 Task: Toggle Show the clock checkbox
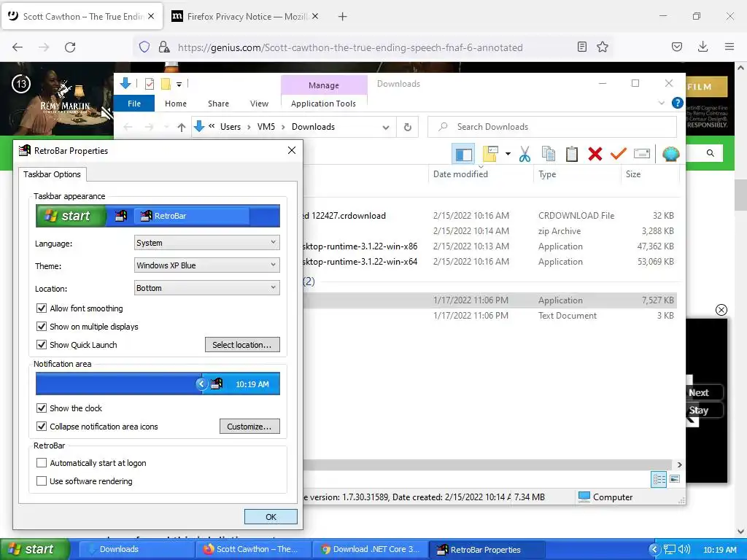tap(42, 408)
